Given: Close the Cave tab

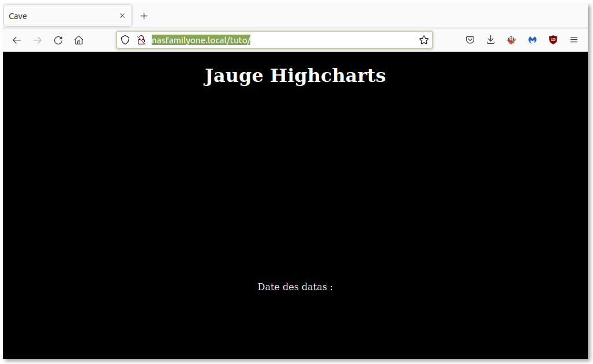Looking at the screenshot, I should (122, 16).
